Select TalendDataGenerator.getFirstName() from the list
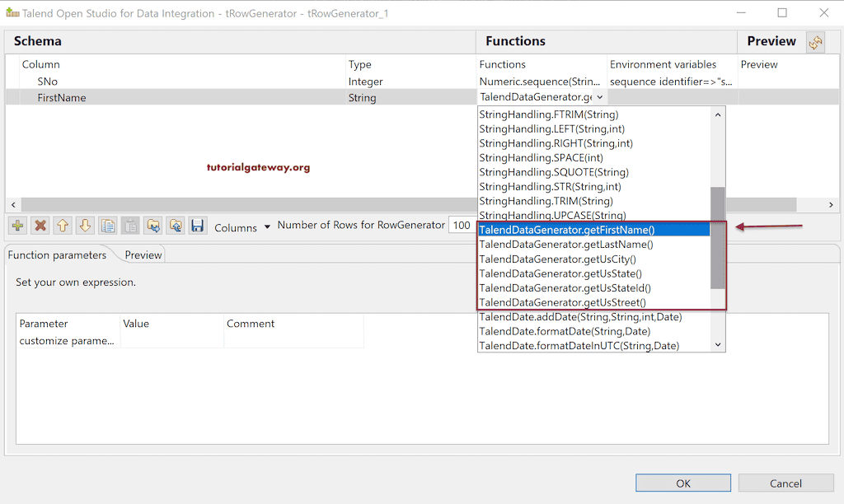844x504 pixels. pos(594,230)
